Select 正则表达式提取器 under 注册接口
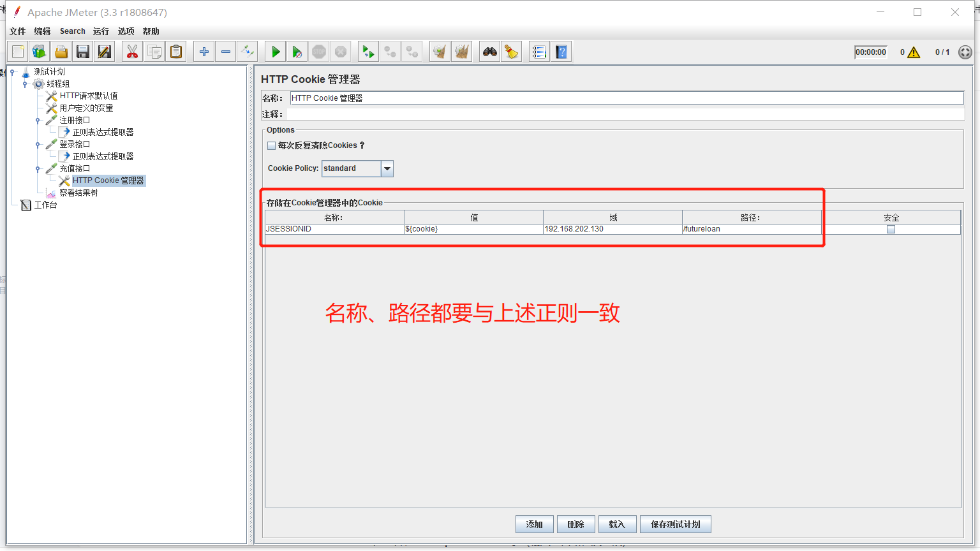The width and height of the screenshot is (980, 551). coord(103,132)
